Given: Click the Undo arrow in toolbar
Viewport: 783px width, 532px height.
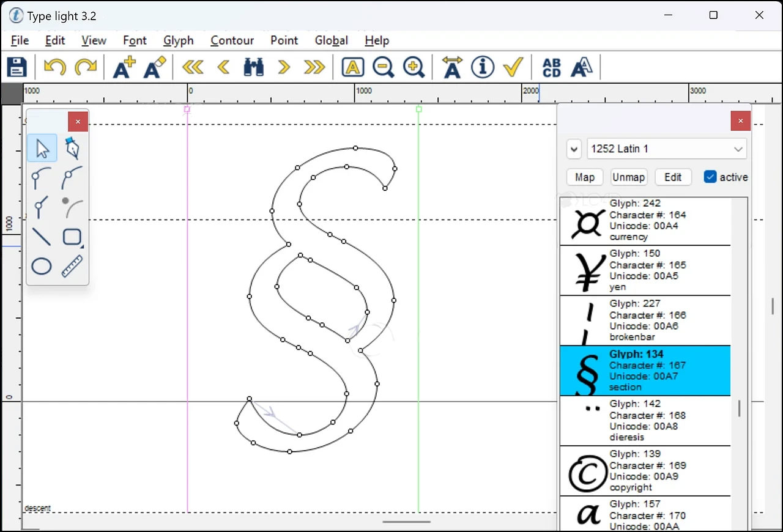Looking at the screenshot, I should tap(54, 67).
